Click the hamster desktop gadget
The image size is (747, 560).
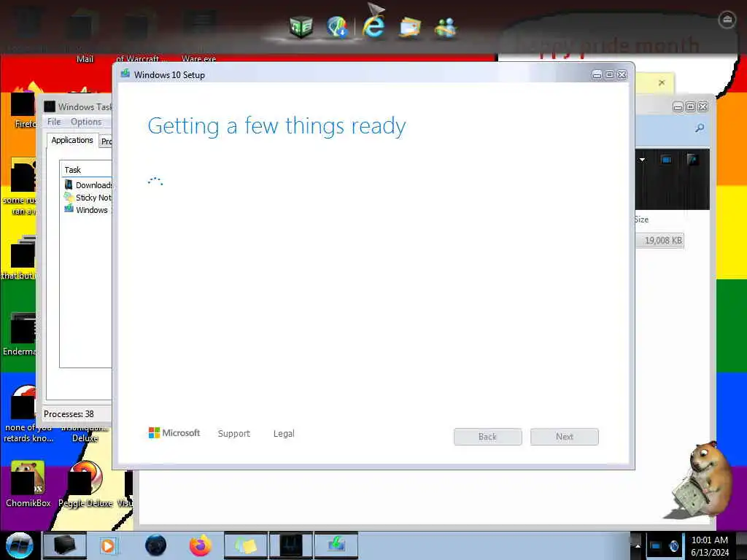(x=703, y=478)
